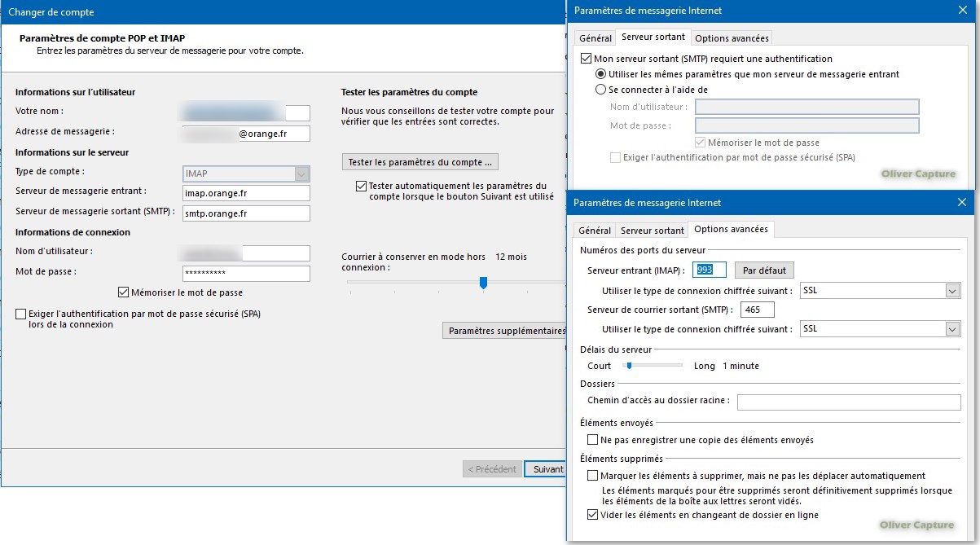The width and height of the screenshot is (980, 545).
Task: Click the offline mail retention slider handle
Action: 483,282
